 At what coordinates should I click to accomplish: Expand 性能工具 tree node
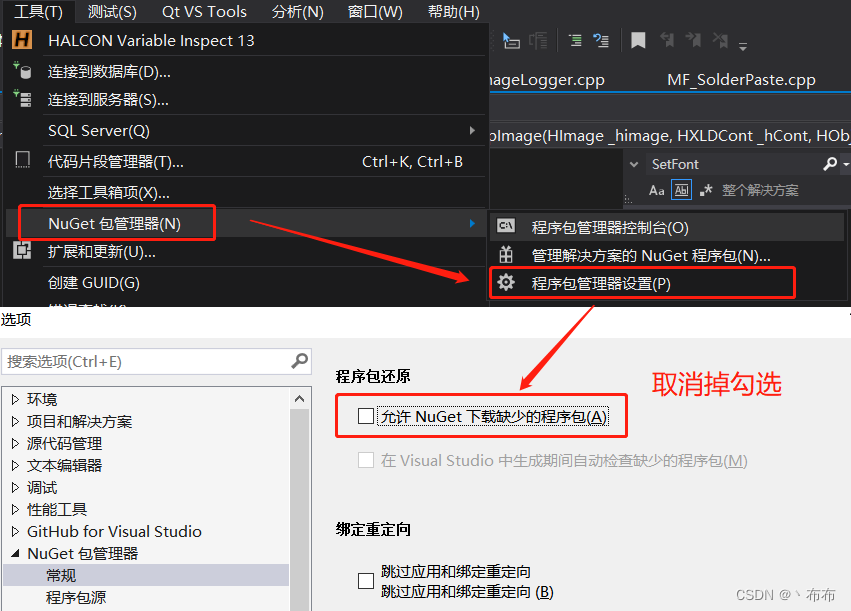click(15, 510)
